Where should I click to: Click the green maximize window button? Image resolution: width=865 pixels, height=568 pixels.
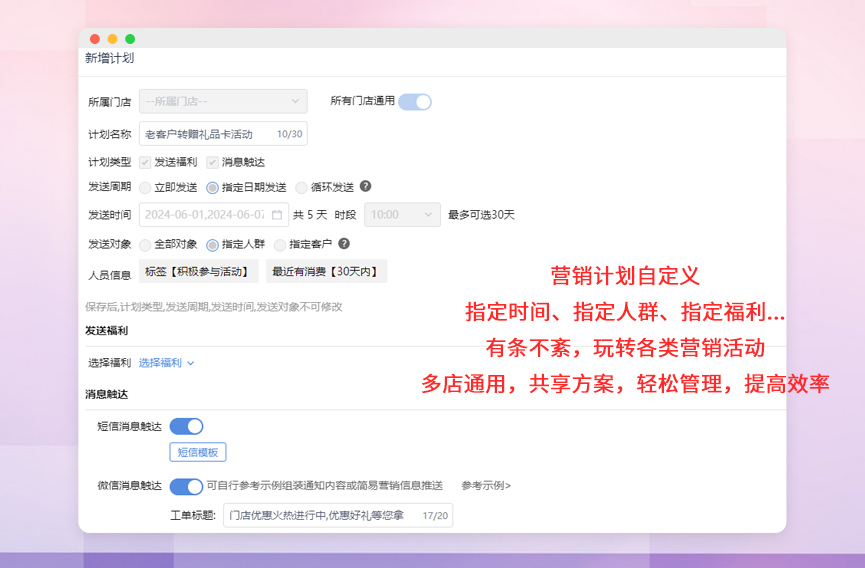pos(130,39)
